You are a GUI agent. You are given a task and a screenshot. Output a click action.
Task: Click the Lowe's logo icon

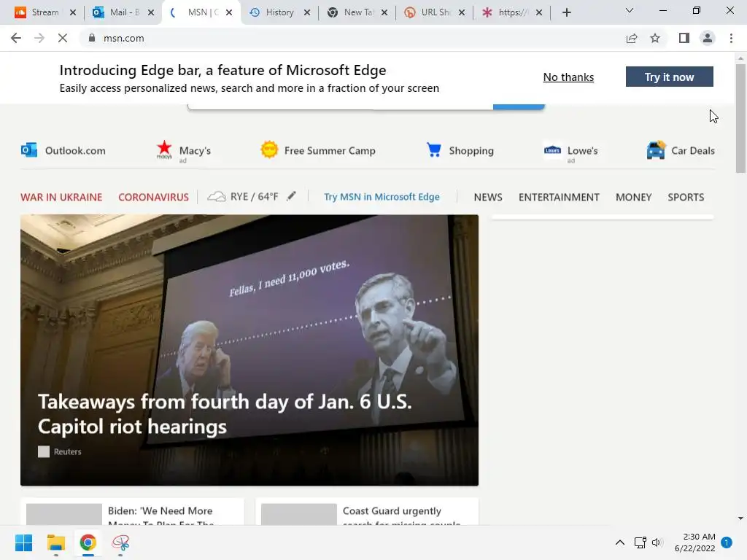pyautogui.click(x=552, y=150)
